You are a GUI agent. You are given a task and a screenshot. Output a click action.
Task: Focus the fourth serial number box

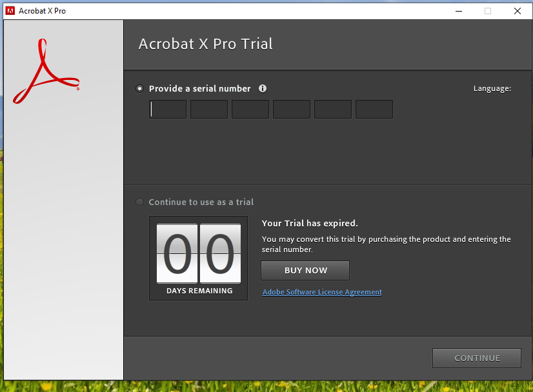point(292,110)
